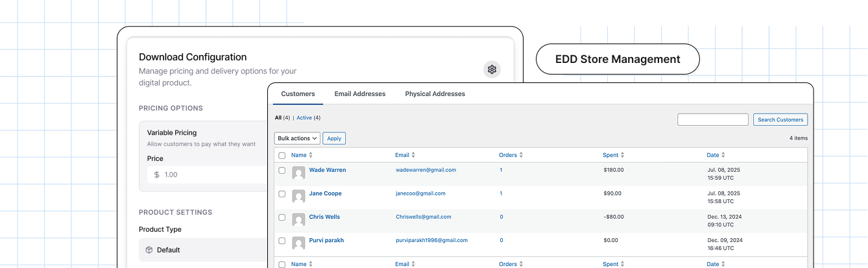Sort by Date column arrows in header
This screenshot has height=268, width=868.
723,155
